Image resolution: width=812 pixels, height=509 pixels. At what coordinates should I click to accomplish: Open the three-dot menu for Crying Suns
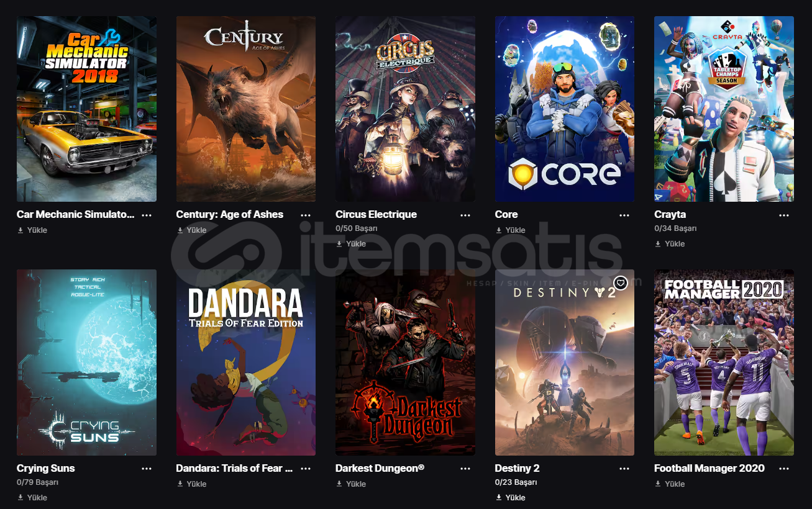coord(147,469)
